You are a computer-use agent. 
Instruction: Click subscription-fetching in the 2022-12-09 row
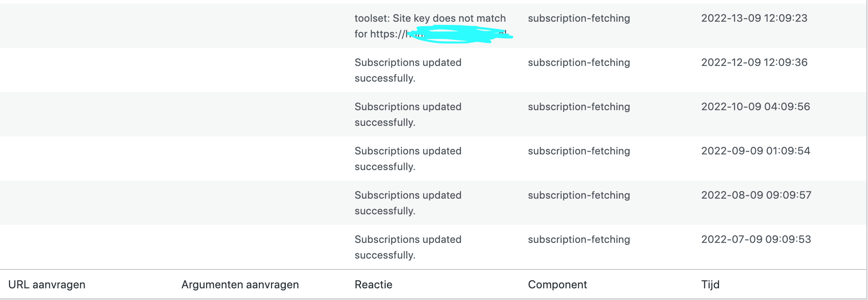[579, 63]
